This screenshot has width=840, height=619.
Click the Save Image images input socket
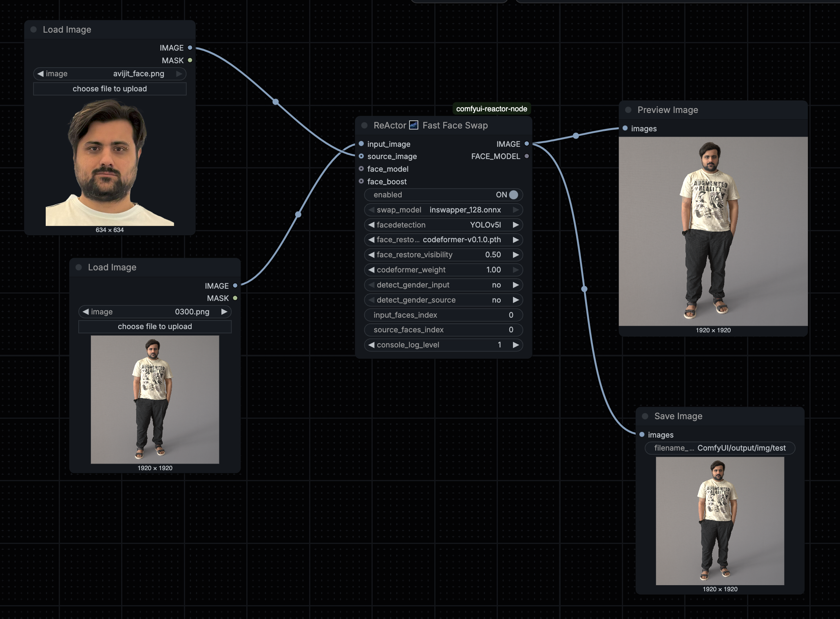coord(642,435)
